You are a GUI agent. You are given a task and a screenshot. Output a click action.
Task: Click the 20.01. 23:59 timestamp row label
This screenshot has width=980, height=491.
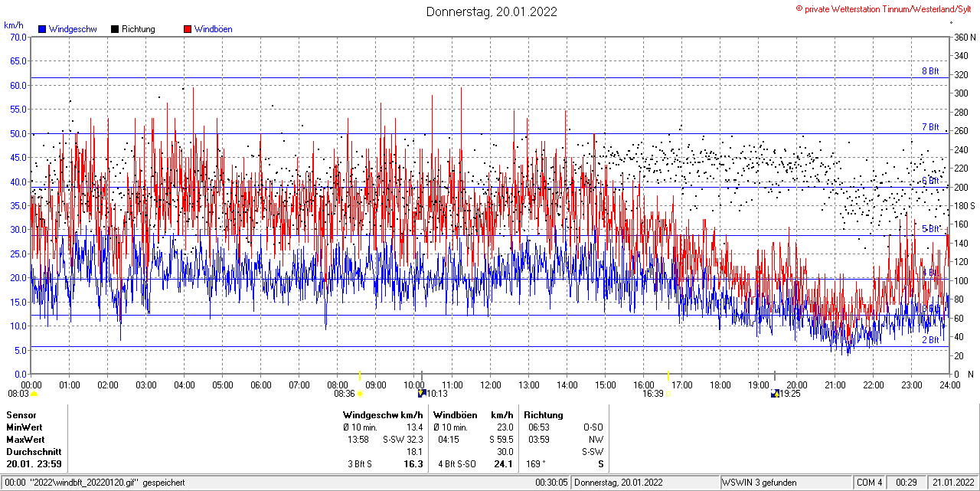pyautogui.click(x=34, y=464)
